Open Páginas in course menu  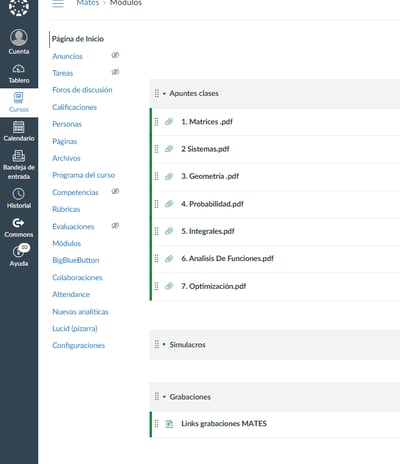[x=65, y=141]
